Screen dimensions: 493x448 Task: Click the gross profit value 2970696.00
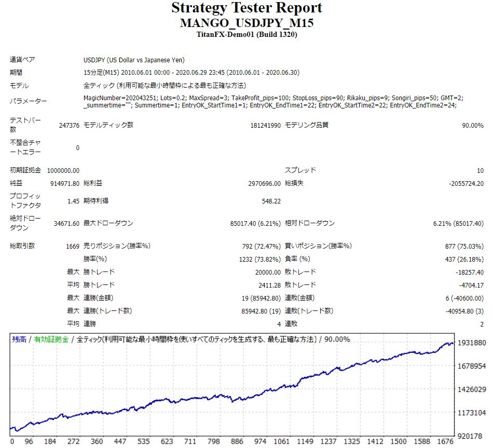tap(265, 183)
